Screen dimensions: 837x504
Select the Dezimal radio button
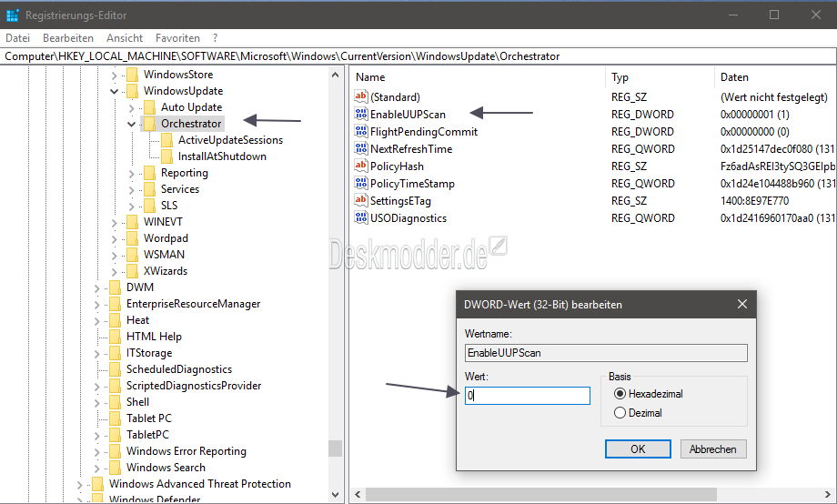point(620,413)
